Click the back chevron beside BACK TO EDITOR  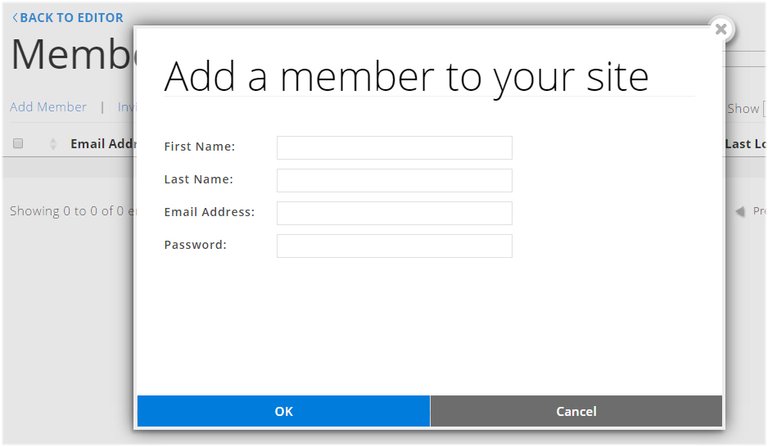click(15, 18)
